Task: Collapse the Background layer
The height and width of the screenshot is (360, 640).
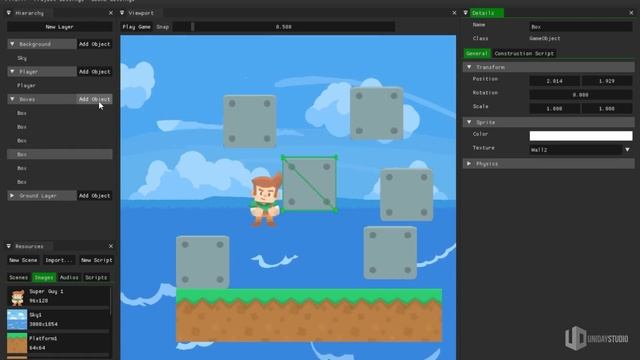Action: [x=12, y=44]
